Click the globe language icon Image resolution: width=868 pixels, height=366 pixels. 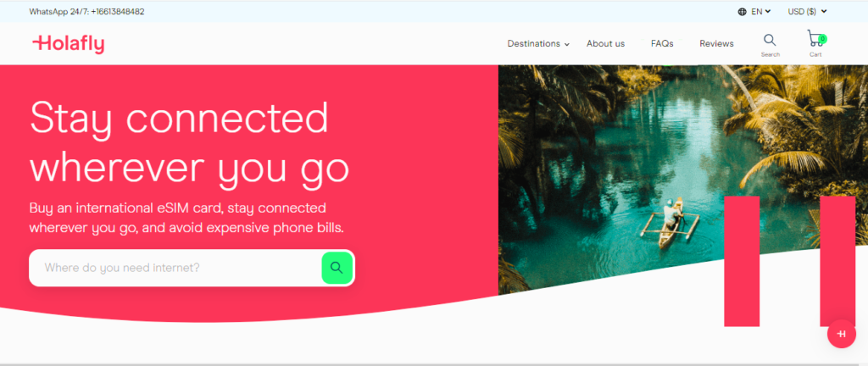[x=742, y=12]
